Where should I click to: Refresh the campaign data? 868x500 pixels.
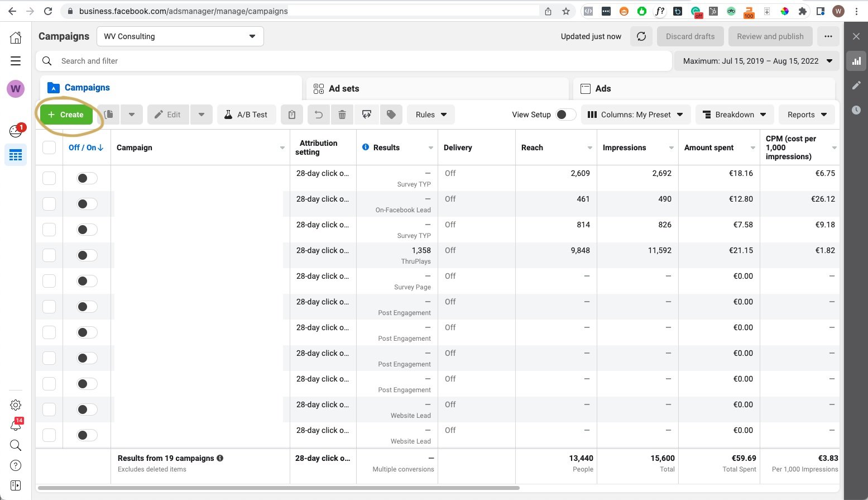(641, 36)
